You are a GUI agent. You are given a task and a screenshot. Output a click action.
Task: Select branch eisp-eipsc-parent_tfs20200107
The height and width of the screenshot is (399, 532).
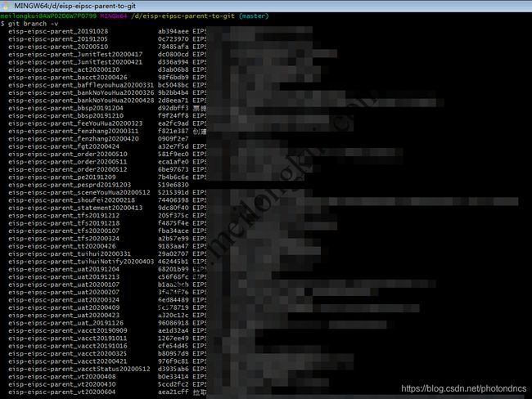pos(64,231)
